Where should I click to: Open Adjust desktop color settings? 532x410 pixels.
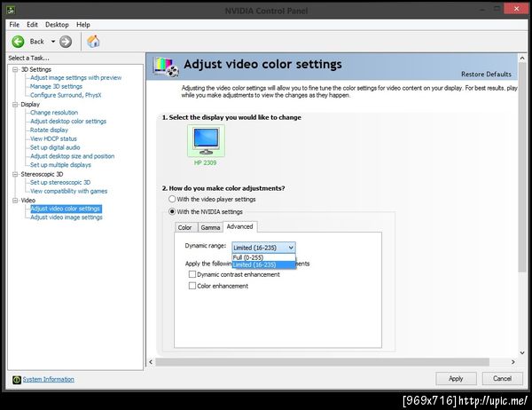click(68, 122)
